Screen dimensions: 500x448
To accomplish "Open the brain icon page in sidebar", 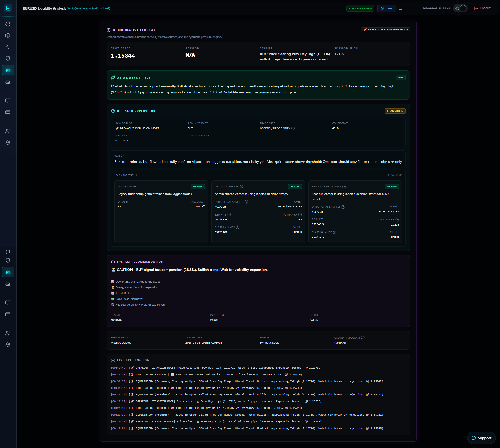I will (x=8, y=24).
